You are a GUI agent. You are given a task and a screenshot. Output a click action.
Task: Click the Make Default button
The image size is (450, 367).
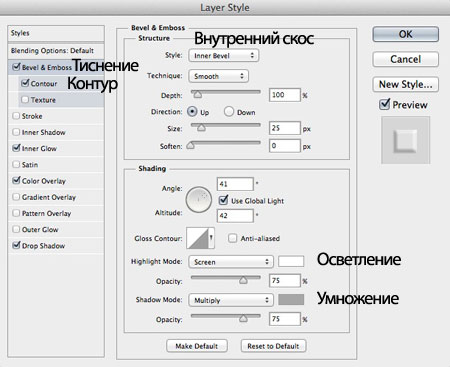pyautogui.click(x=197, y=346)
